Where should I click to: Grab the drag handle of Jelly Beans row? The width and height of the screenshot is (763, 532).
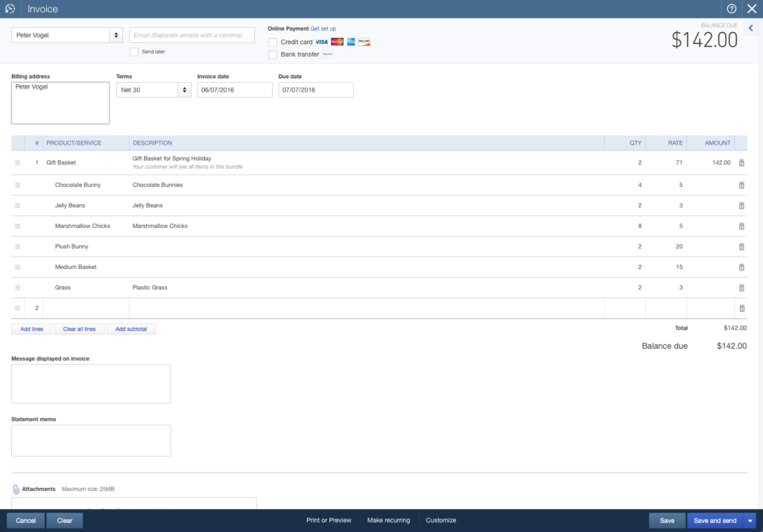18,206
